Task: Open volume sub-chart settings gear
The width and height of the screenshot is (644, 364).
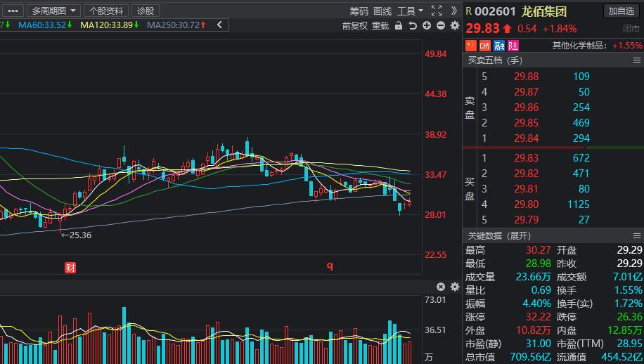Action: coord(455,287)
